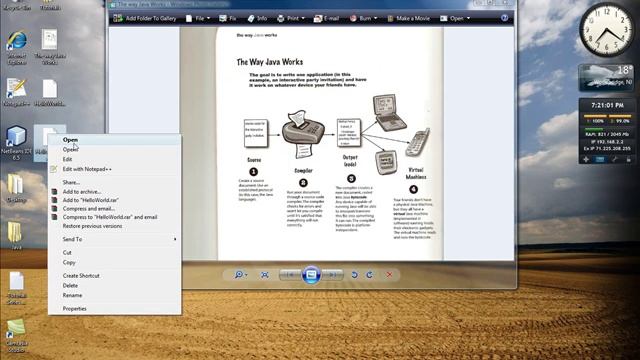
Task: Click the weather gadget showing 18°
Action: click(x=607, y=78)
